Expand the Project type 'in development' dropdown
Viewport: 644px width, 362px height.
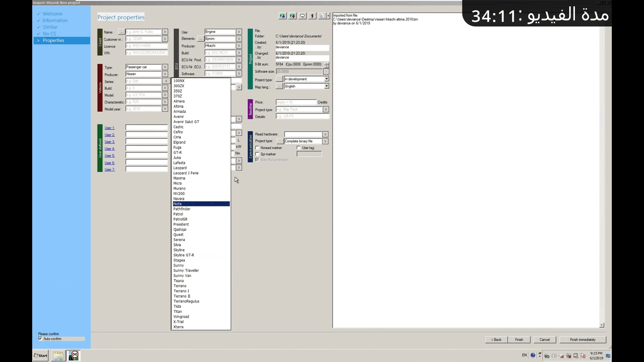pos(326,79)
